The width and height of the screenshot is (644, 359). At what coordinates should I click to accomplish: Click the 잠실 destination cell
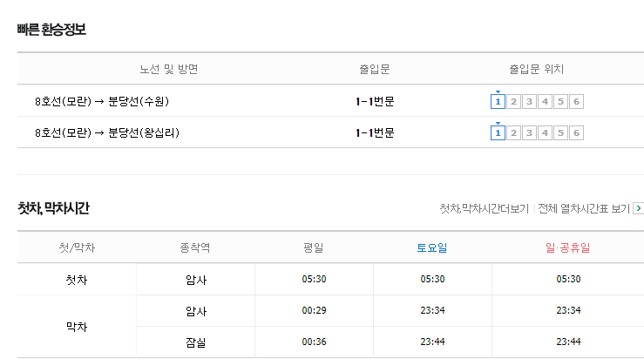(x=195, y=342)
